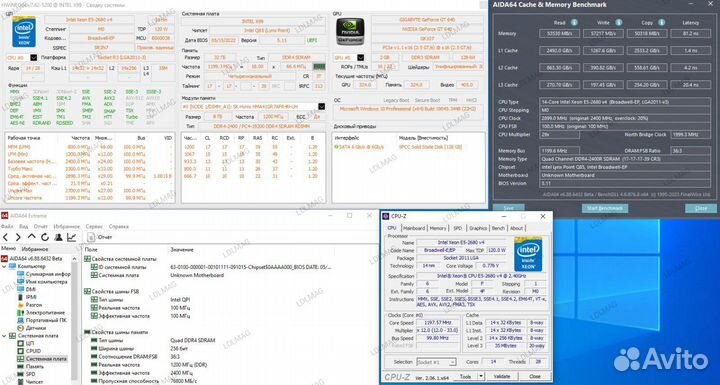720x385 pixels.
Task: Select the SPD tree item in AIDA64
Action: (26, 374)
